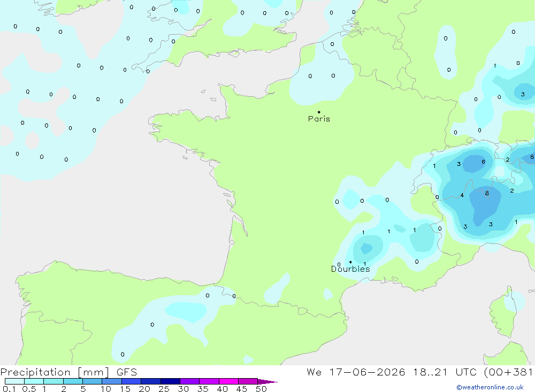
Task: Click the legend label "25"
Action: click(x=164, y=389)
